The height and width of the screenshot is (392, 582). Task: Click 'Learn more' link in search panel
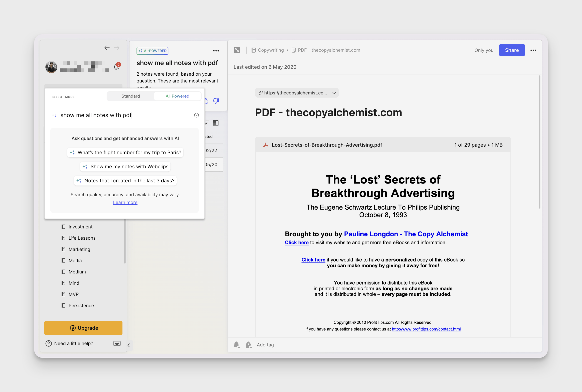(125, 202)
